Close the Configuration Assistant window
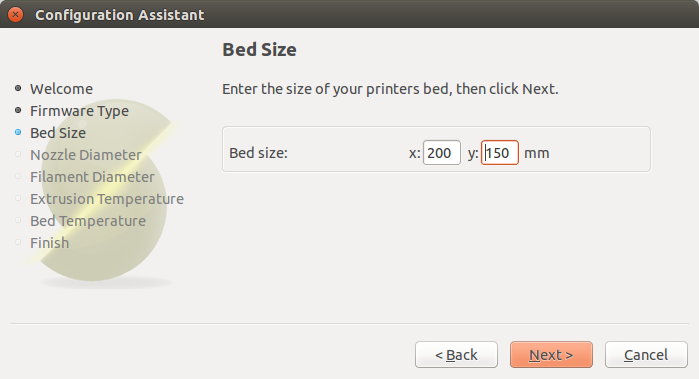 16,14
